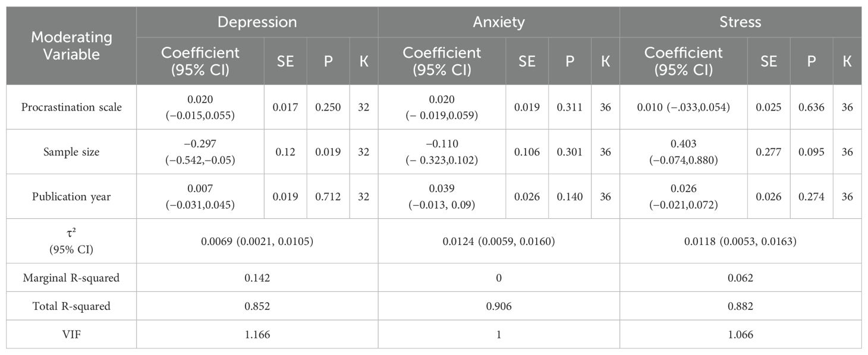Click the "Moderating Variable" header cell

[x=71, y=46]
